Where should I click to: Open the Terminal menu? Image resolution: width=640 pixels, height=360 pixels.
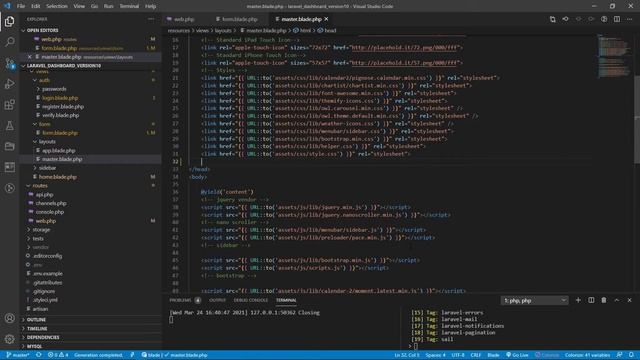tap(129, 6)
